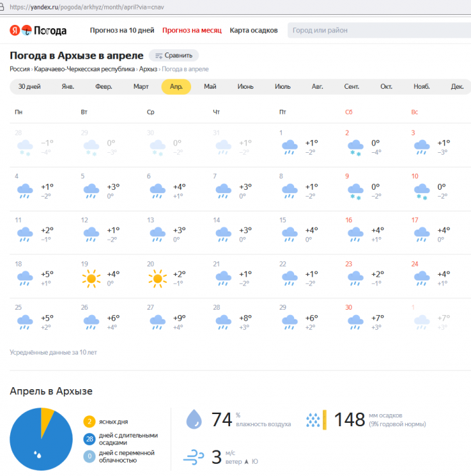Screen dimensions: 471x476
Task: Select the 30 дней period tab
Action: tap(30, 87)
